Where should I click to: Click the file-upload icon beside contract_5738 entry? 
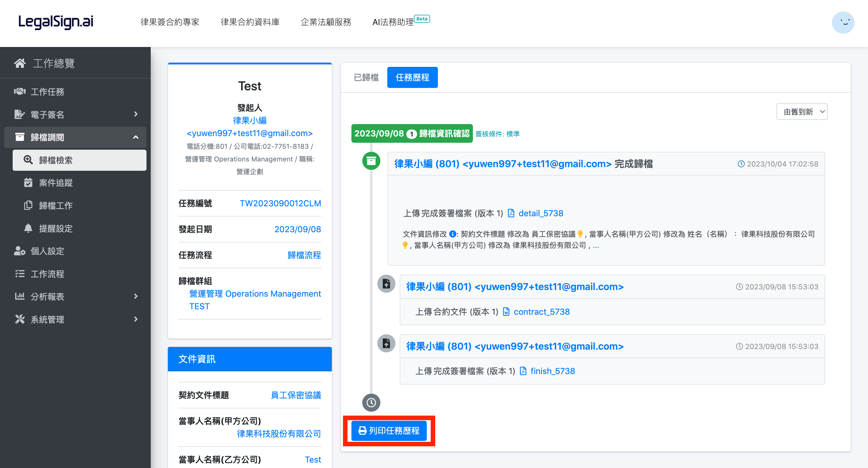(x=386, y=284)
